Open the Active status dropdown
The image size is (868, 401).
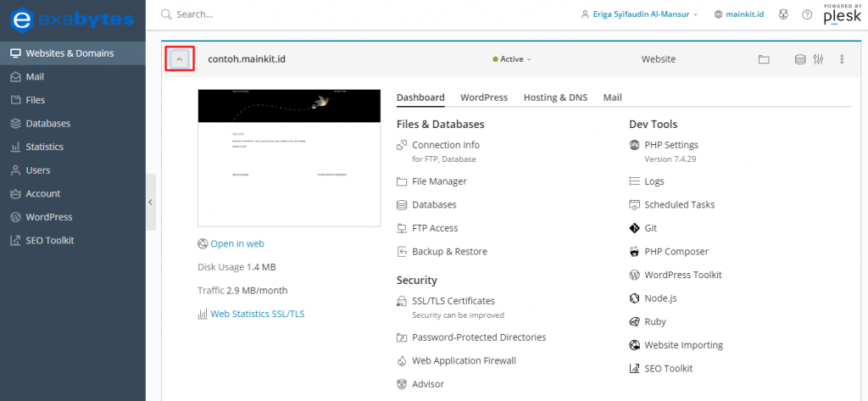coord(511,59)
